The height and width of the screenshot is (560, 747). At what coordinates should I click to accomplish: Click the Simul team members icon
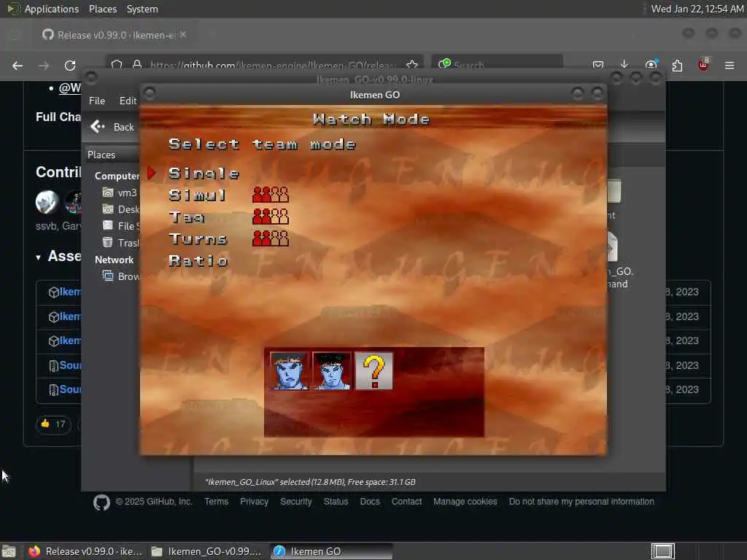point(270,195)
